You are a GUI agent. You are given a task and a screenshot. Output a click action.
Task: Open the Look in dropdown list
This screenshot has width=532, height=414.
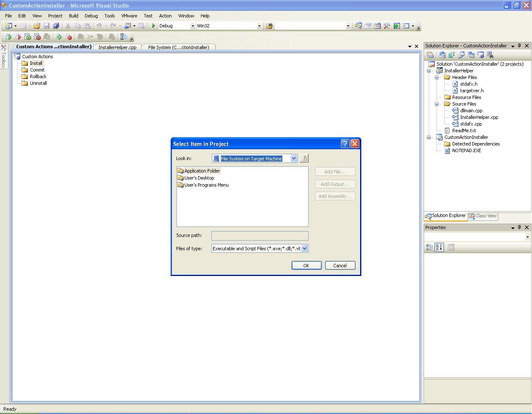coord(294,158)
